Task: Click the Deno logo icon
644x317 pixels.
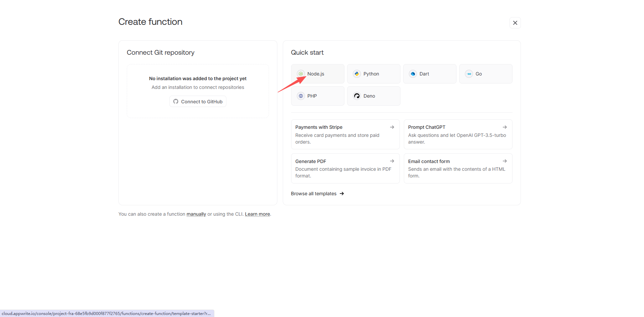Action: 357,96
